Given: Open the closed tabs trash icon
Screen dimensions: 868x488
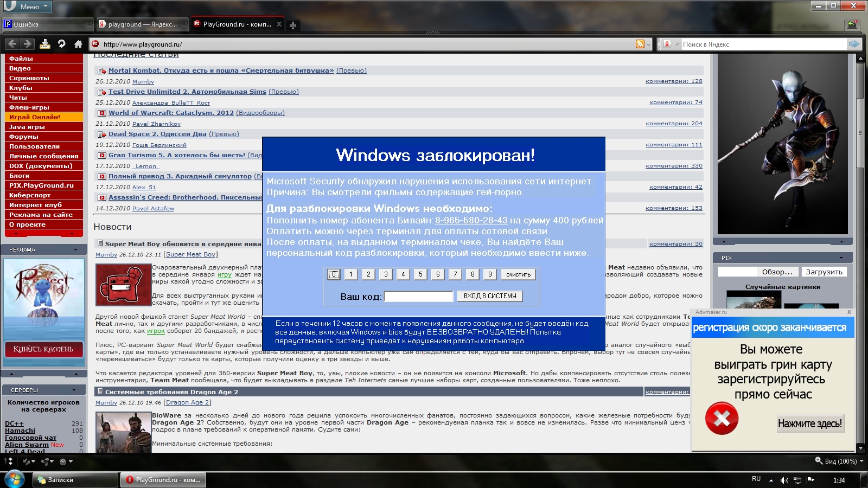Looking at the screenshot, I should [x=852, y=24].
